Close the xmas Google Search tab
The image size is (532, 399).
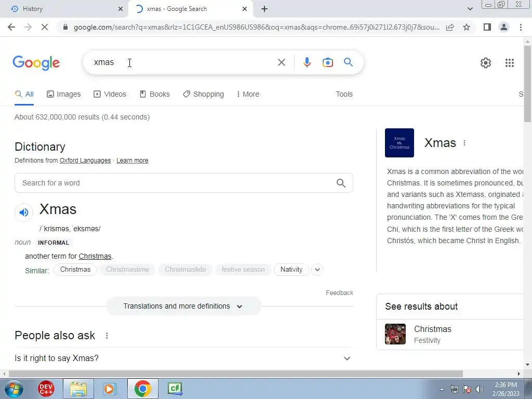coord(245,9)
